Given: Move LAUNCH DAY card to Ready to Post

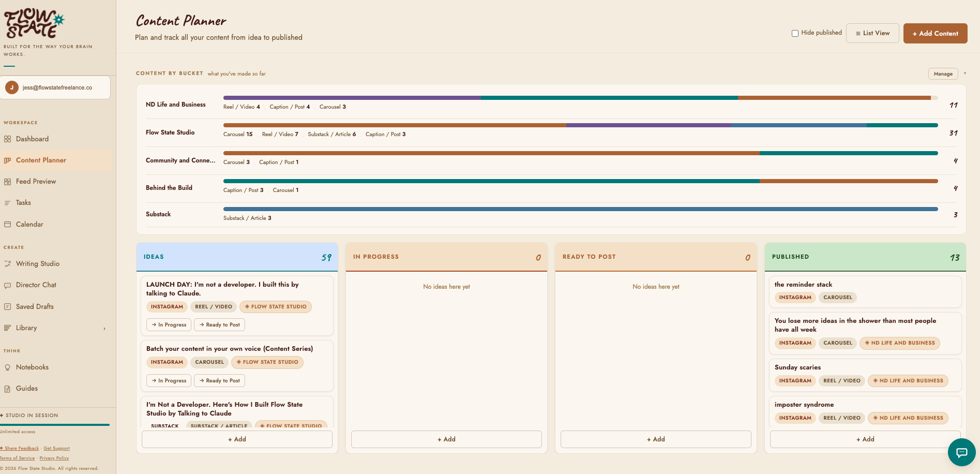Looking at the screenshot, I should click(220, 325).
